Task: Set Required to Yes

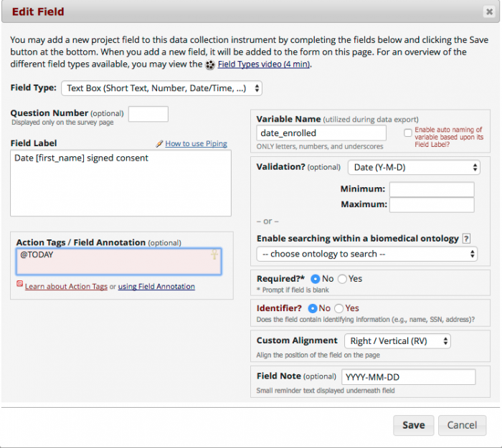Action: (342, 278)
